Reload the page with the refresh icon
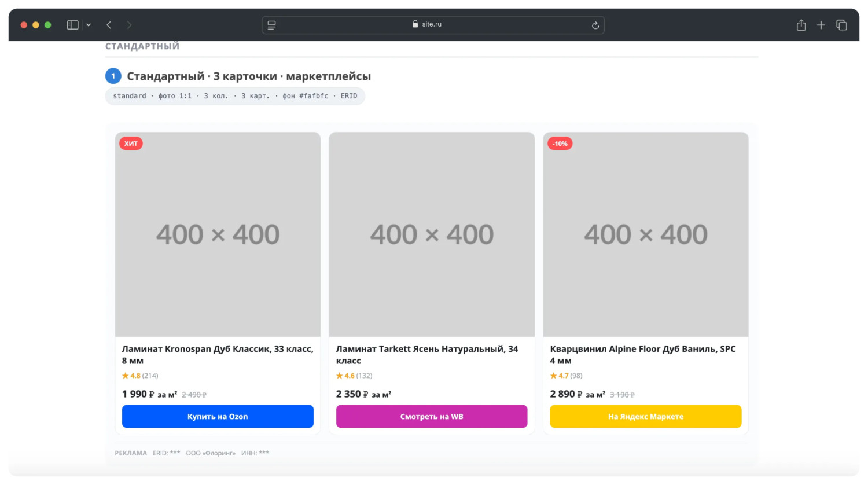Viewport: 868px width, 485px height. (x=595, y=25)
